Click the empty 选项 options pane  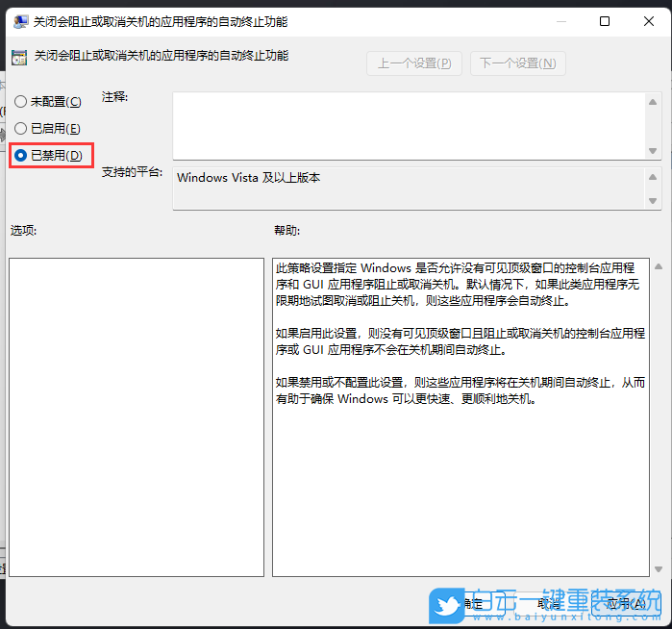tap(137, 417)
